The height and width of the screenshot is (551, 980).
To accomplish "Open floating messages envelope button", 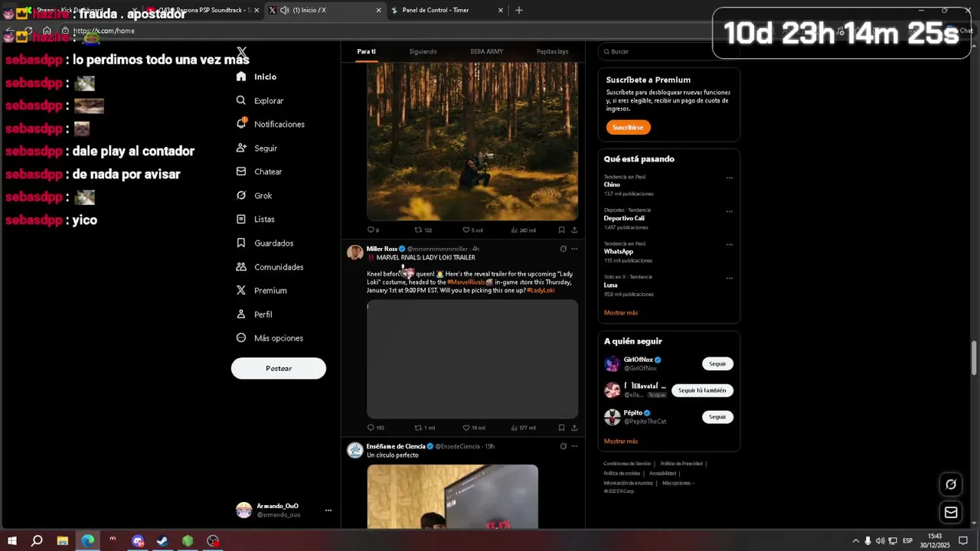I will (x=951, y=512).
